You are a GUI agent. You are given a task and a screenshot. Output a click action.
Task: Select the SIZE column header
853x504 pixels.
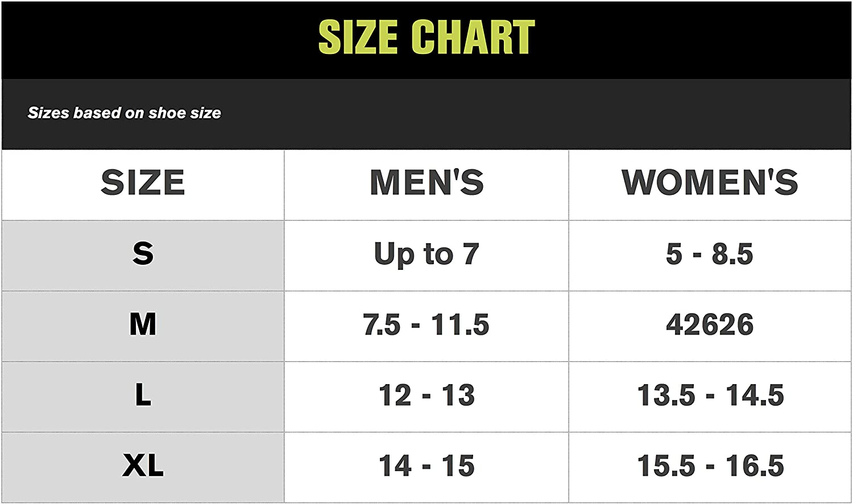click(x=143, y=182)
